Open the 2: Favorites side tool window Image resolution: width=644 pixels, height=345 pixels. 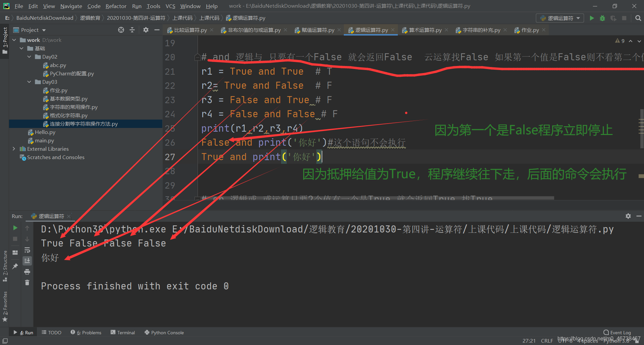[5, 306]
